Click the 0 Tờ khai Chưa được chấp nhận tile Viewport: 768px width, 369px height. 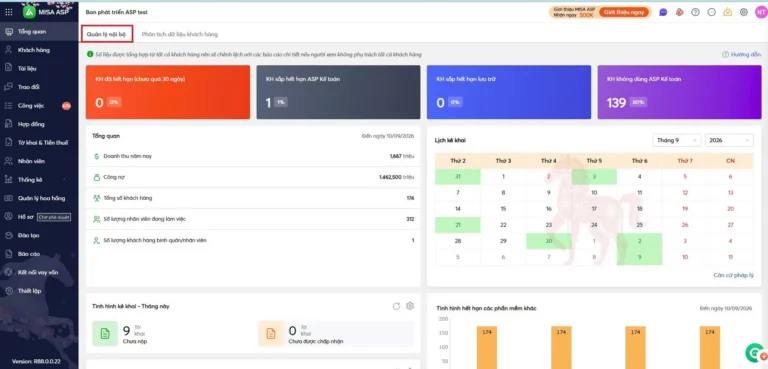point(336,334)
